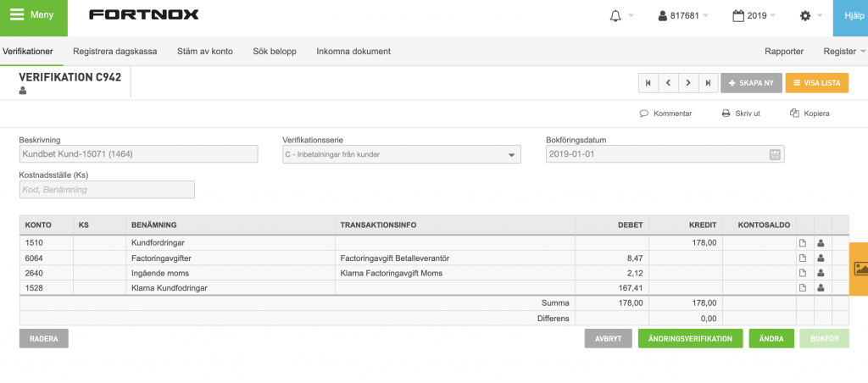
Task: Go to next verification arrow
Action: pyautogui.click(x=688, y=83)
